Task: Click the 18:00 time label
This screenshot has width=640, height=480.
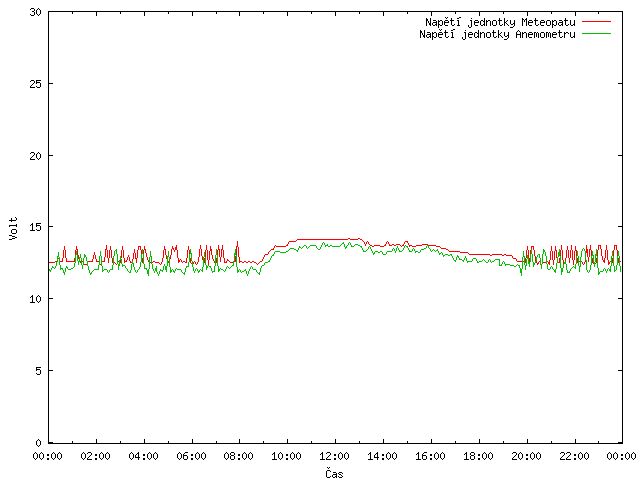Action: [478, 456]
